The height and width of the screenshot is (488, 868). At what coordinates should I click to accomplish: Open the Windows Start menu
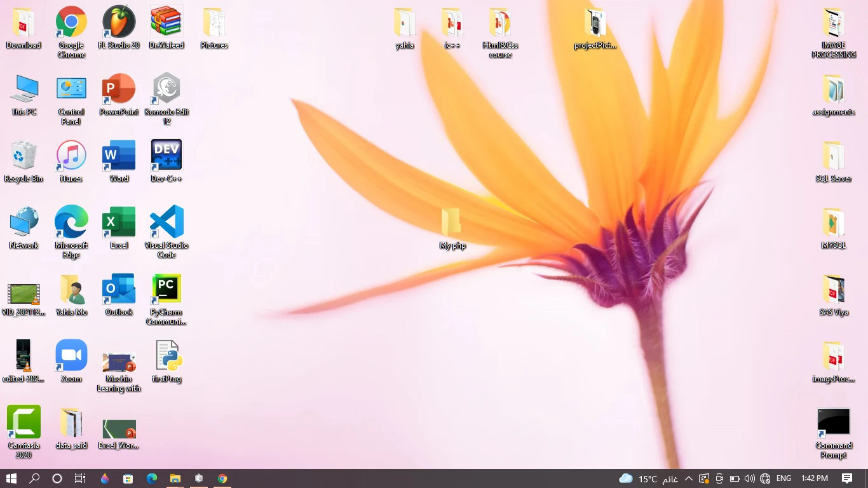[11, 478]
